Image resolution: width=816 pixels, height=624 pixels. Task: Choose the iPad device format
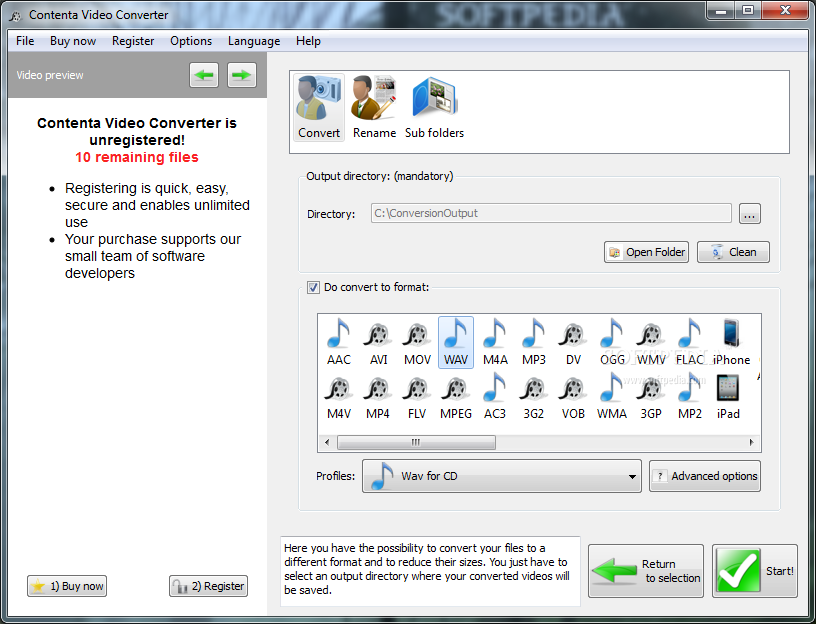click(728, 396)
